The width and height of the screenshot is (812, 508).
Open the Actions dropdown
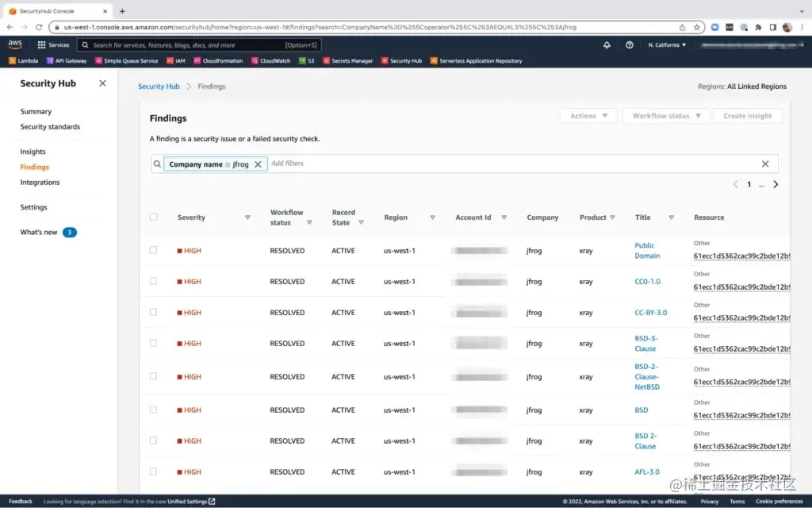pos(588,116)
